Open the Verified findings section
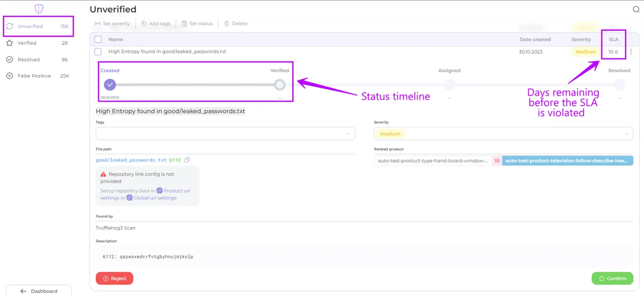The height and width of the screenshot is (295, 644). click(x=27, y=43)
